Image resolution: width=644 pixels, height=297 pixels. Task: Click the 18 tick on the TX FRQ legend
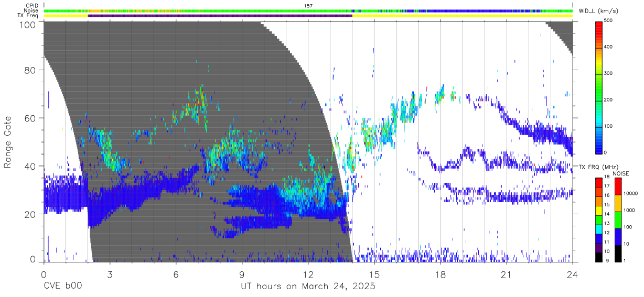point(607,177)
